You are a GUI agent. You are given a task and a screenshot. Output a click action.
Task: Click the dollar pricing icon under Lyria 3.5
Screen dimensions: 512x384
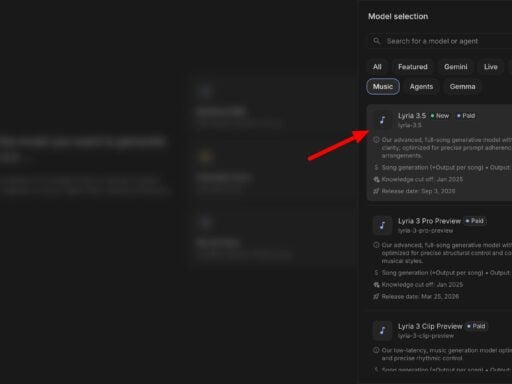click(376, 167)
